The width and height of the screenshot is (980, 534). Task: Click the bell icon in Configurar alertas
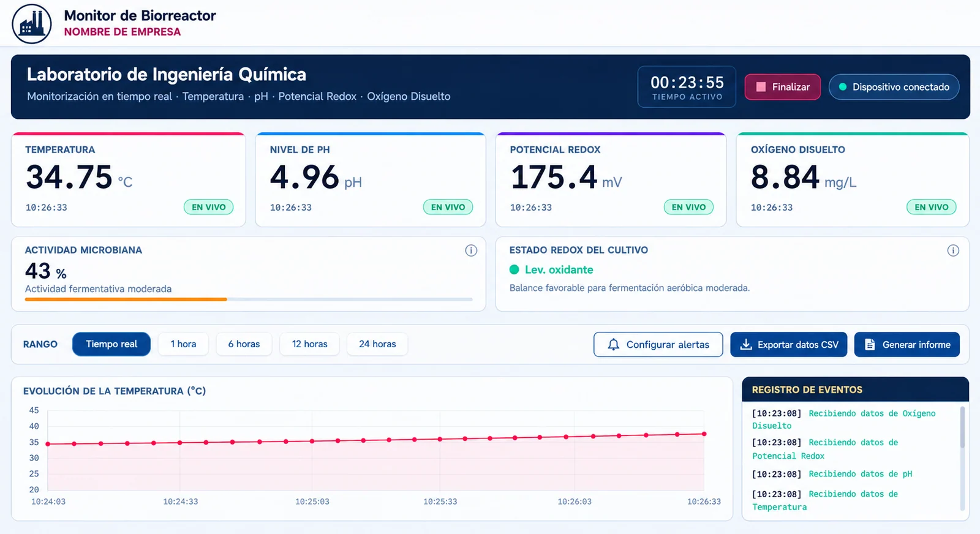tap(613, 345)
